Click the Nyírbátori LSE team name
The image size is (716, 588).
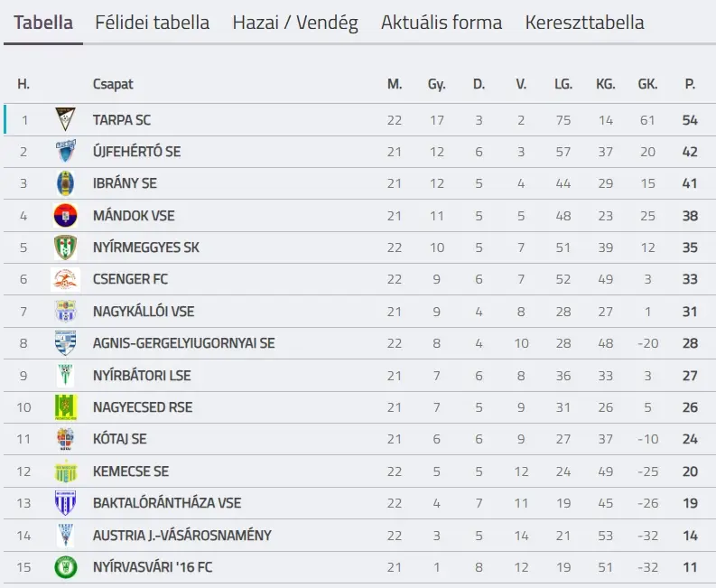(142, 376)
